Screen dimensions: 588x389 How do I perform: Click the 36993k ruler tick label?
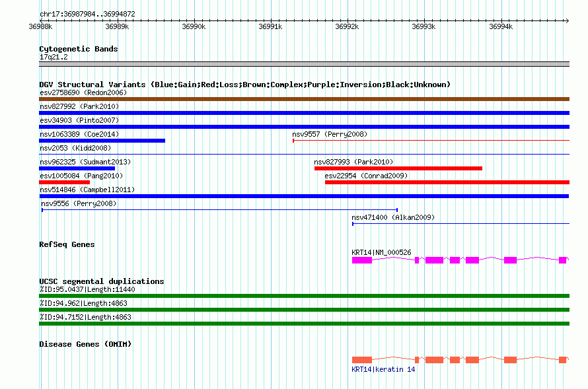[x=423, y=26]
